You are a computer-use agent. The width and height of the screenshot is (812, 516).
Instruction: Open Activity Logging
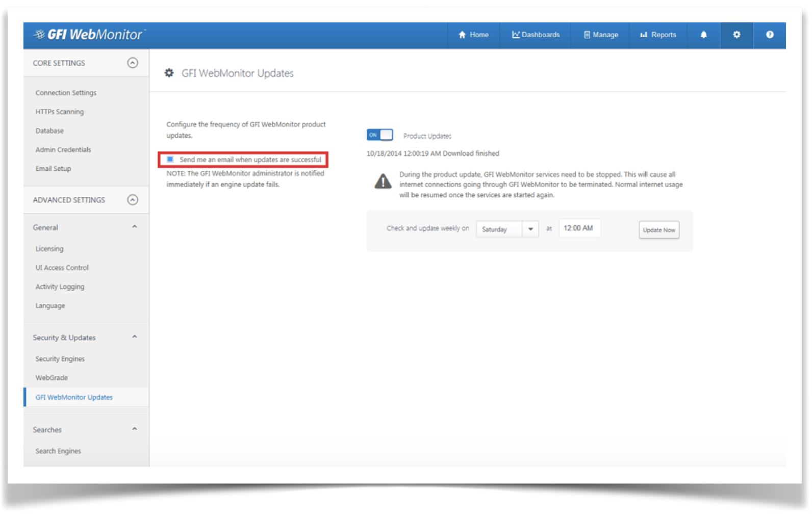(x=60, y=287)
